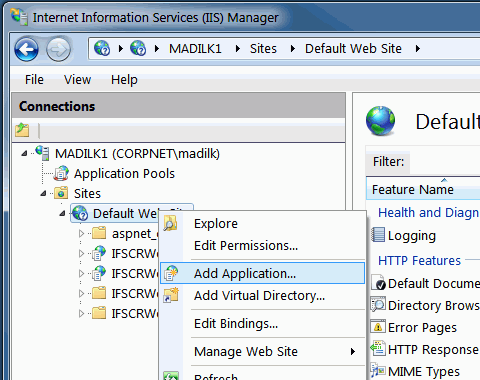Expand the fourth IFSCRW folder node
This screenshot has width=480, height=380.
(81, 313)
